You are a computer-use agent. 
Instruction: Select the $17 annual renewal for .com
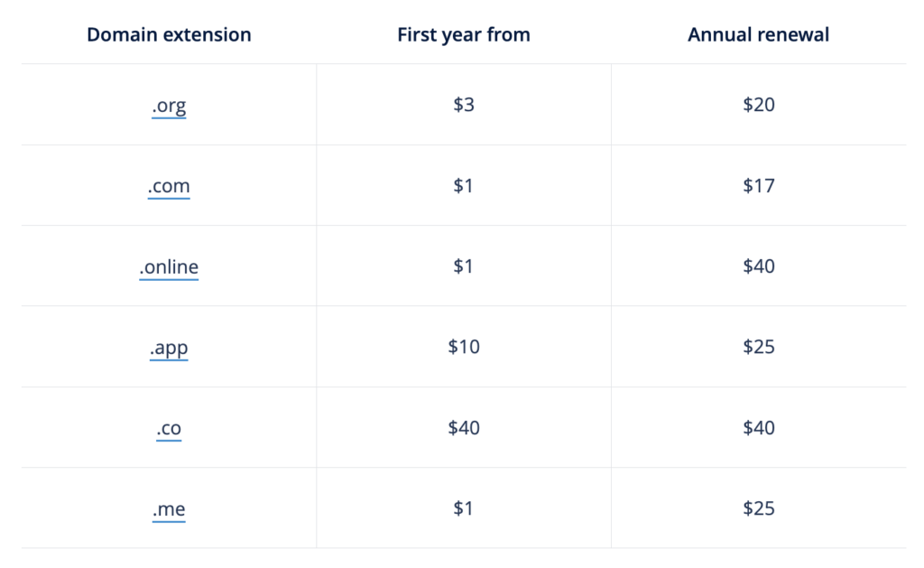758,186
